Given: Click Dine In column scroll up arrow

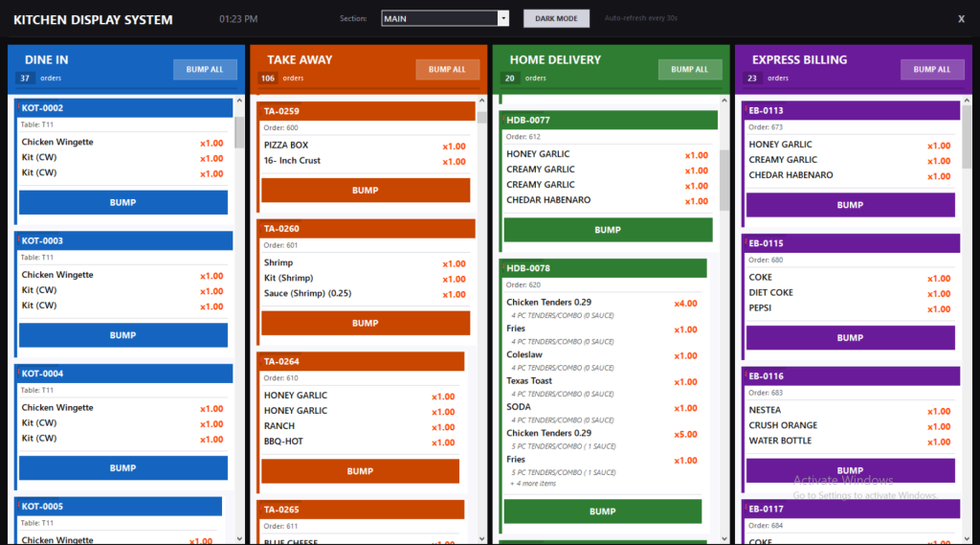Looking at the screenshot, I should point(239,101).
